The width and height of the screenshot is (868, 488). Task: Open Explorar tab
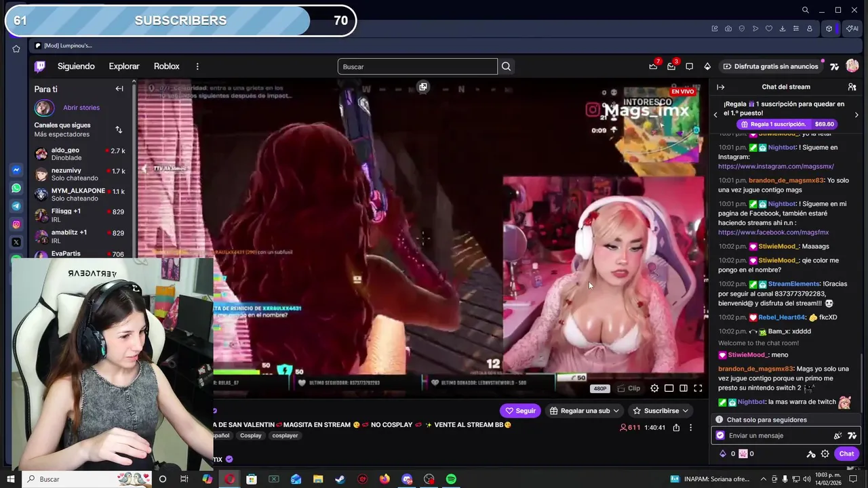[124, 66]
